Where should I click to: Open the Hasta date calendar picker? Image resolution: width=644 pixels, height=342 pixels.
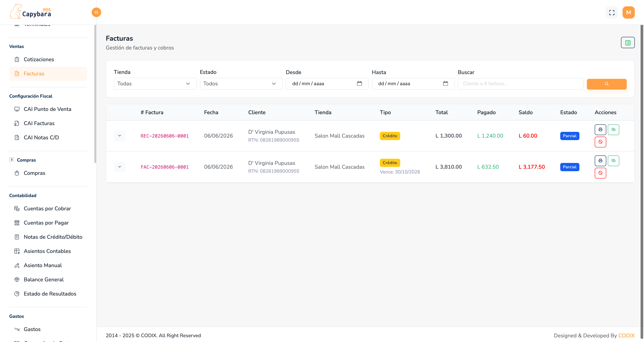[x=445, y=84]
